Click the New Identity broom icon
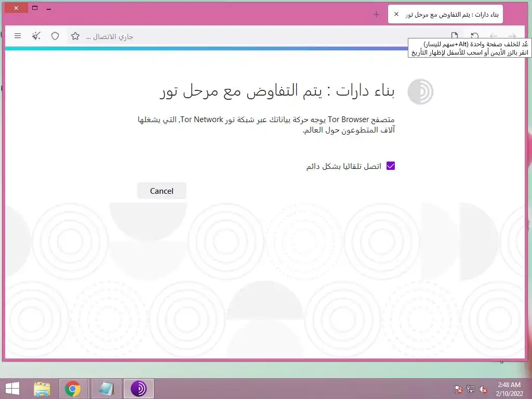 [x=36, y=36]
